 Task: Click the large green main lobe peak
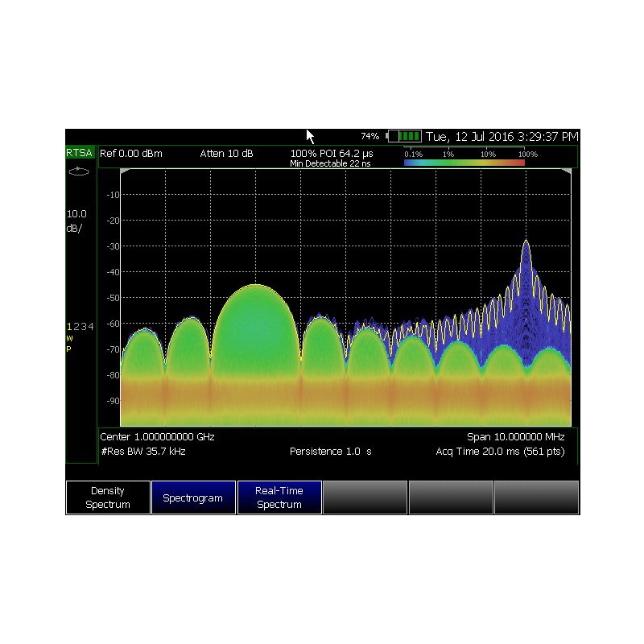tap(255, 287)
